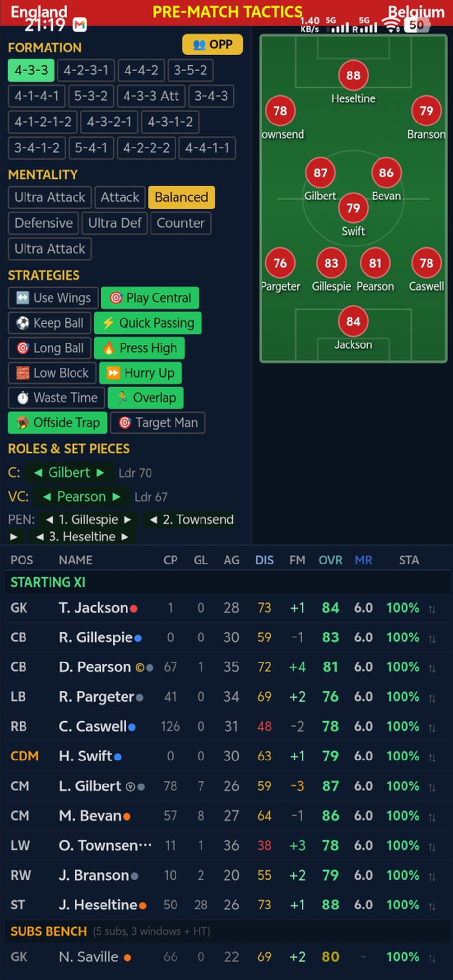
Task: Cycle the vice-captain back using Pearson's left arrow
Action: coord(47,497)
